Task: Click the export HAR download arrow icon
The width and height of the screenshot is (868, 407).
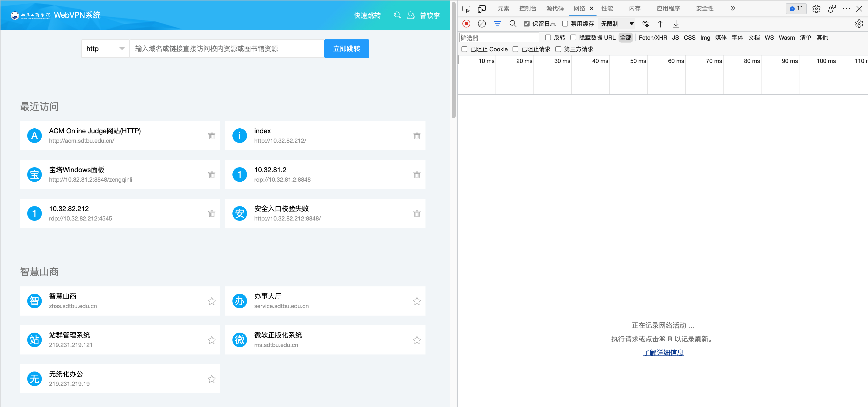Action: (x=676, y=24)
